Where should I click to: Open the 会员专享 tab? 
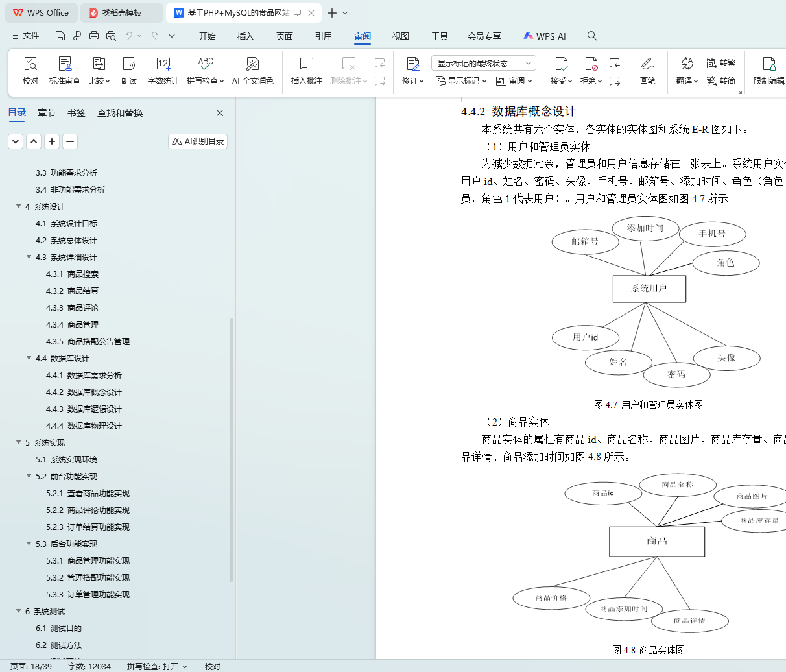click(x=484, y=36)
